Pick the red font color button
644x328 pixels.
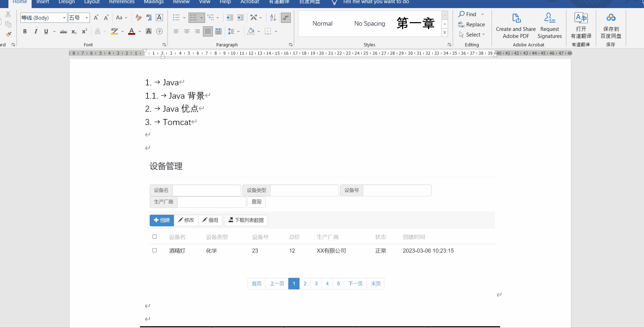[132, 32]
